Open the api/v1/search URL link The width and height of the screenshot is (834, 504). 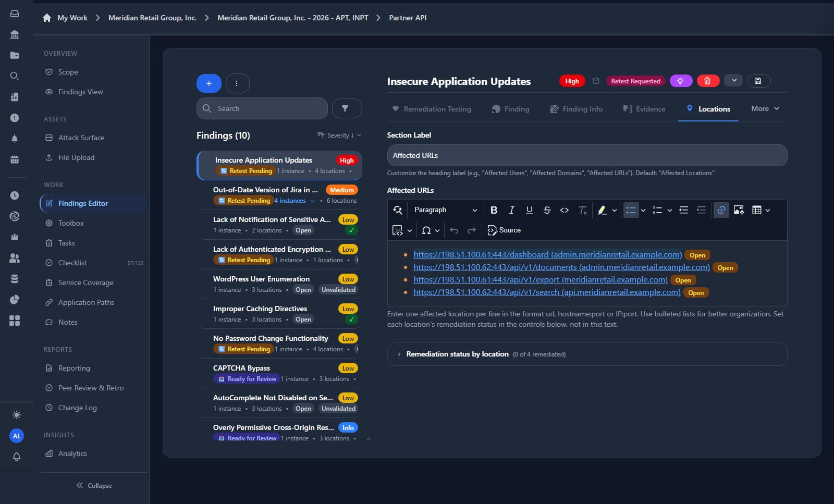(547, 292)
